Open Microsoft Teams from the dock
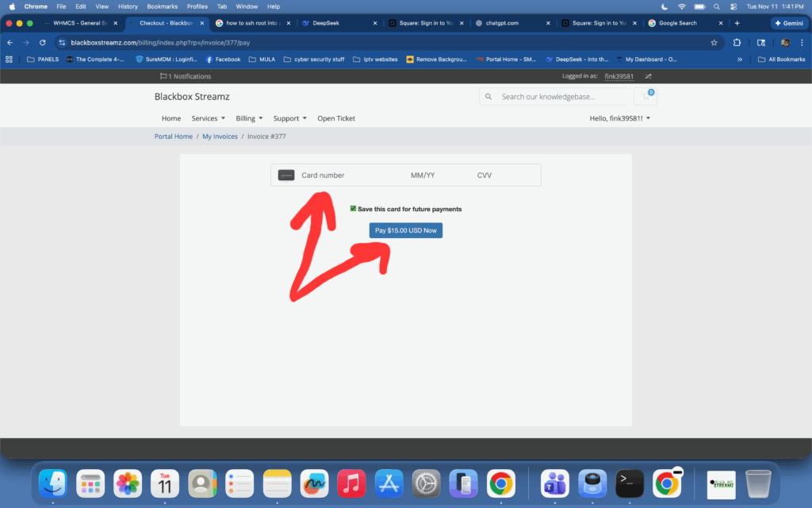This screenshot has height=508, width=812. 554,483
